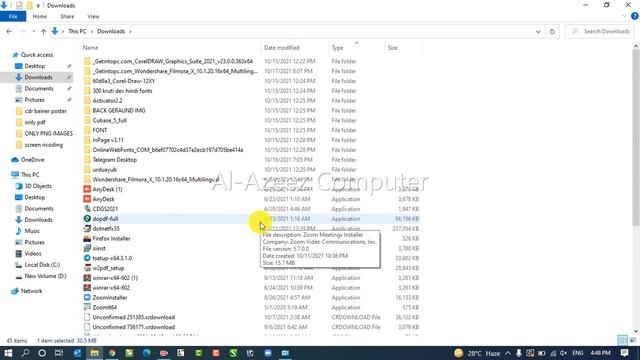Select the AnyDesk (1) application icon
The image size is (640, 360).
tap(87, 189)
